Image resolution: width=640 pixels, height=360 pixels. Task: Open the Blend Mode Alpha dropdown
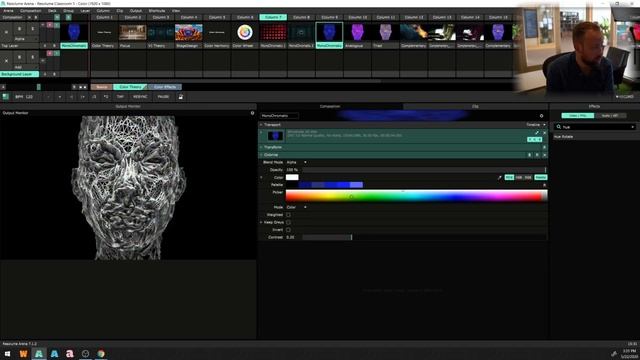tap(296, 162)
